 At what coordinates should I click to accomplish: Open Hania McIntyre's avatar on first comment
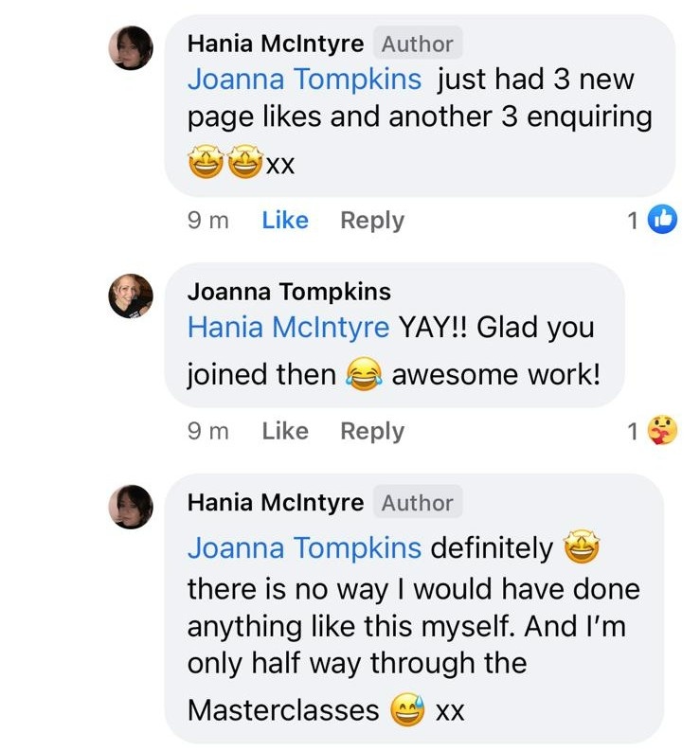coord(131,48)
